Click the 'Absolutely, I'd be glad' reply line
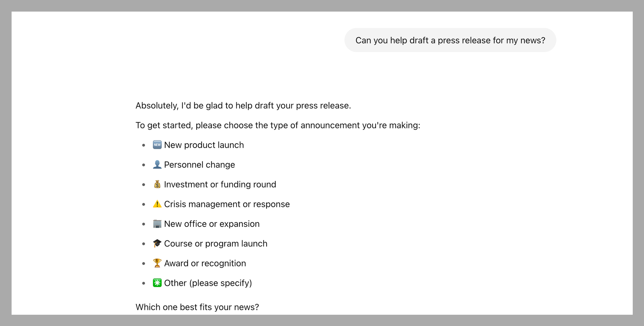 click(x=243, y=106)
